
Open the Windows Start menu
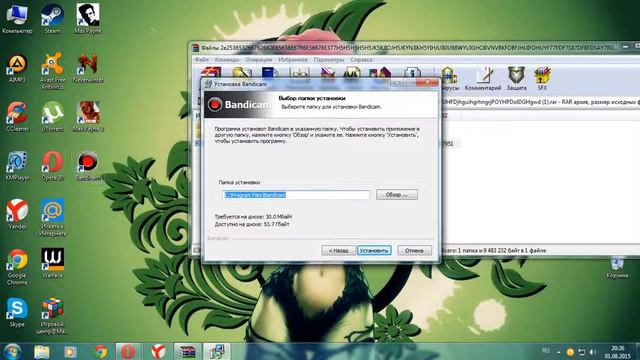pos(12,352)
